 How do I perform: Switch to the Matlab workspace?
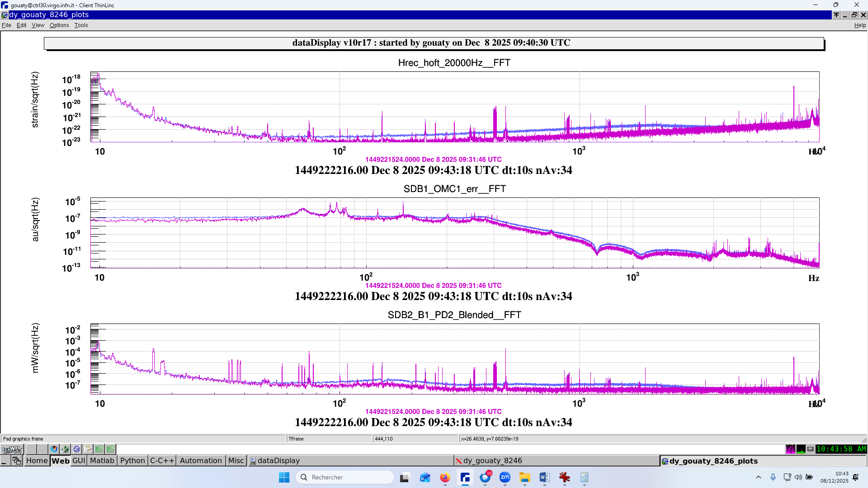102,460
